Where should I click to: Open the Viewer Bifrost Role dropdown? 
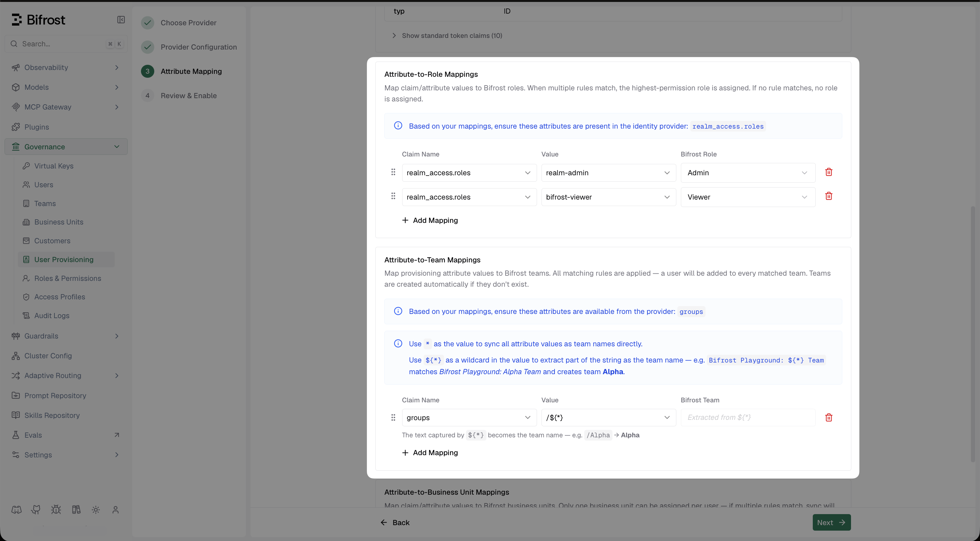[x=748, y=197]
